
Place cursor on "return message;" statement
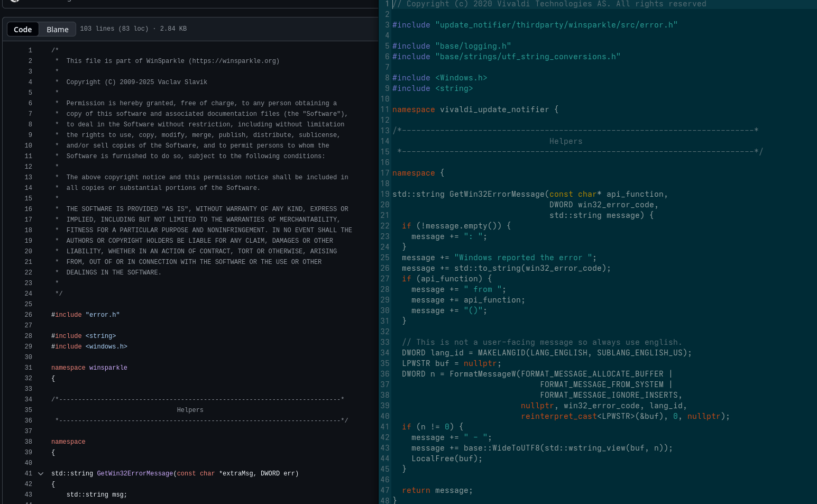point(437,490)
